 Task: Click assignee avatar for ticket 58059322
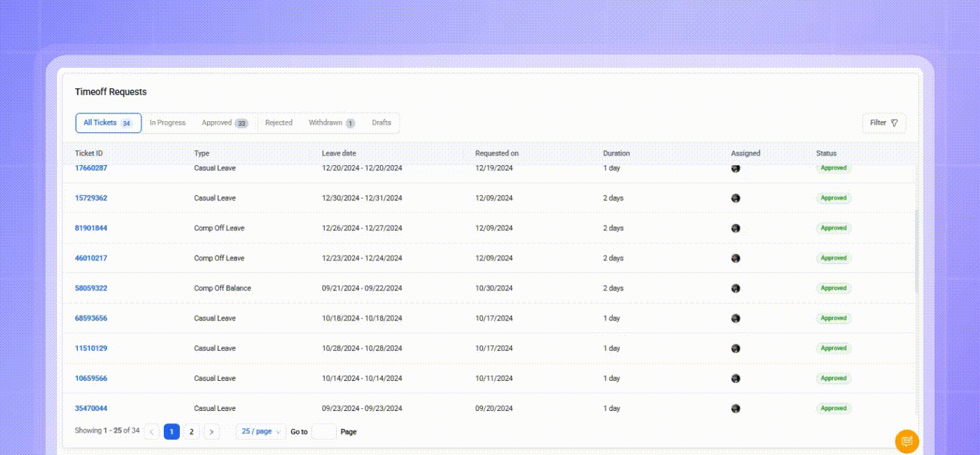[736, 288]
